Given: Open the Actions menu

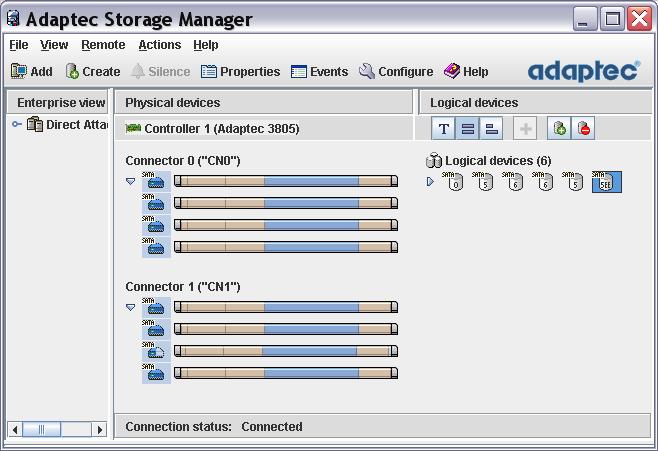Looking at the screenshot, I should click(x=159, y=44).
